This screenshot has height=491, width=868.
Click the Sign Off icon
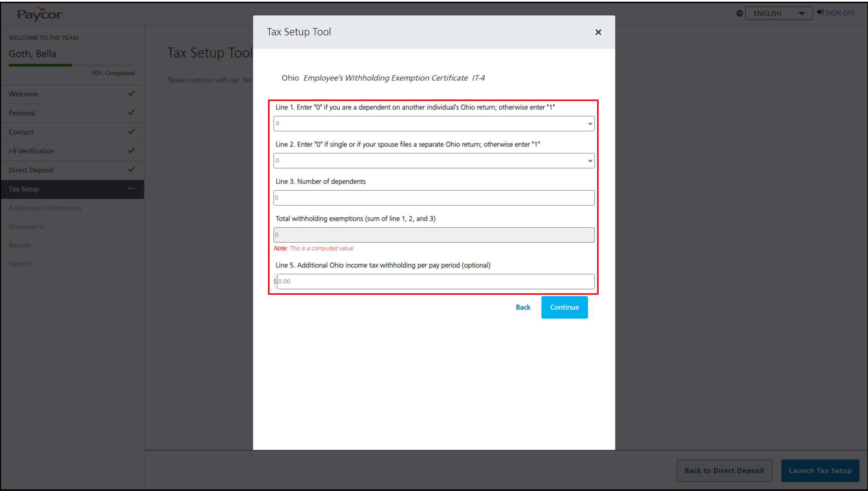pos(820,12)
